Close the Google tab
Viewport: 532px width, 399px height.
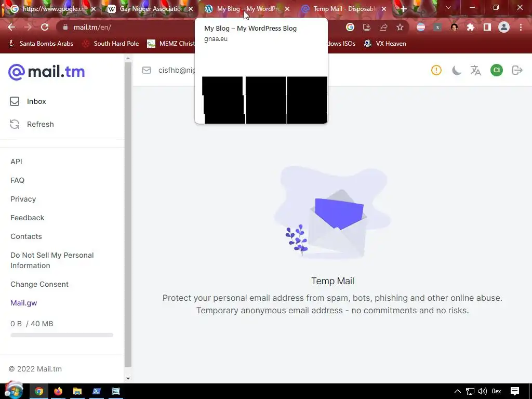[94, 9]
